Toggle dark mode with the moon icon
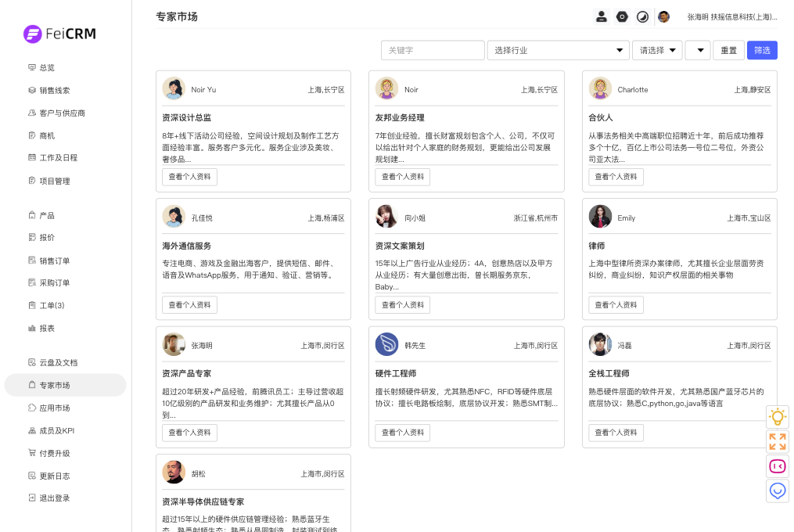The width and height of the screenshot is (794, 532). [x=642, y=16]
